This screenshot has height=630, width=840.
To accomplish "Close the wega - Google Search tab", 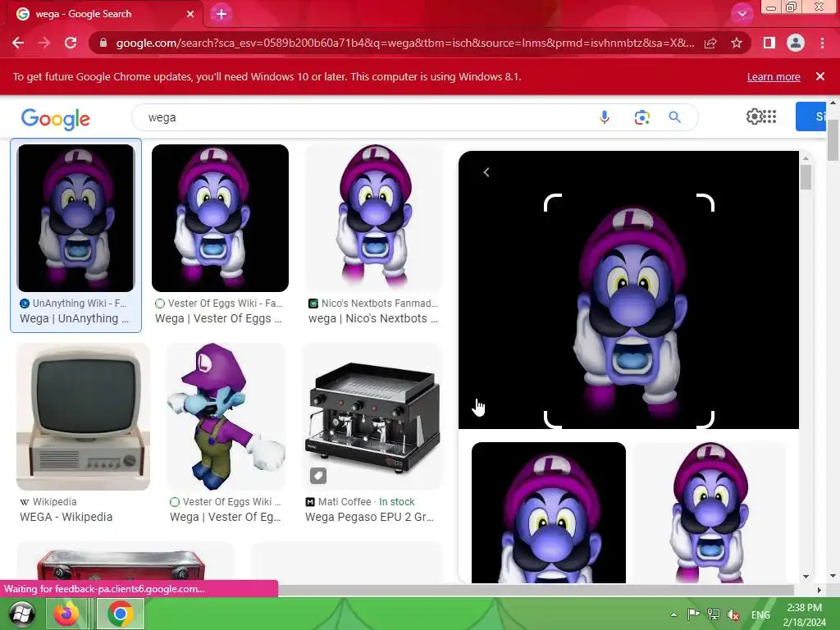I will pos(190,14).
